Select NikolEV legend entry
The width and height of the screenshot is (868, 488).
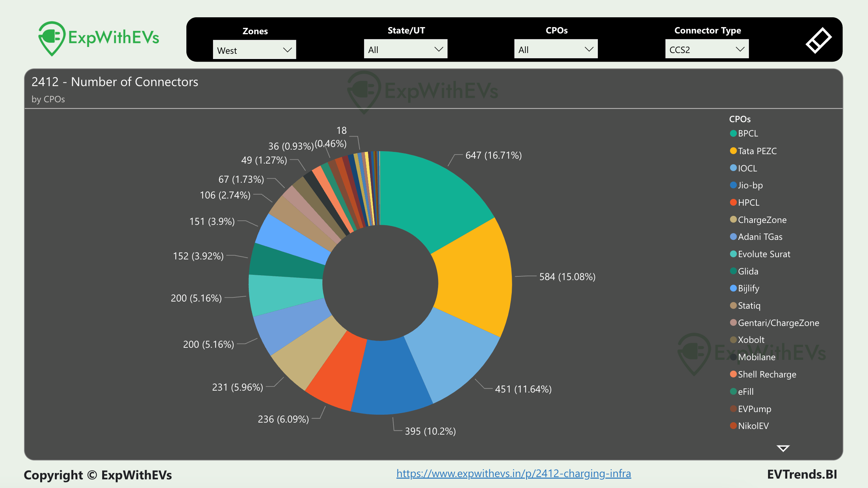click(749, 426)
